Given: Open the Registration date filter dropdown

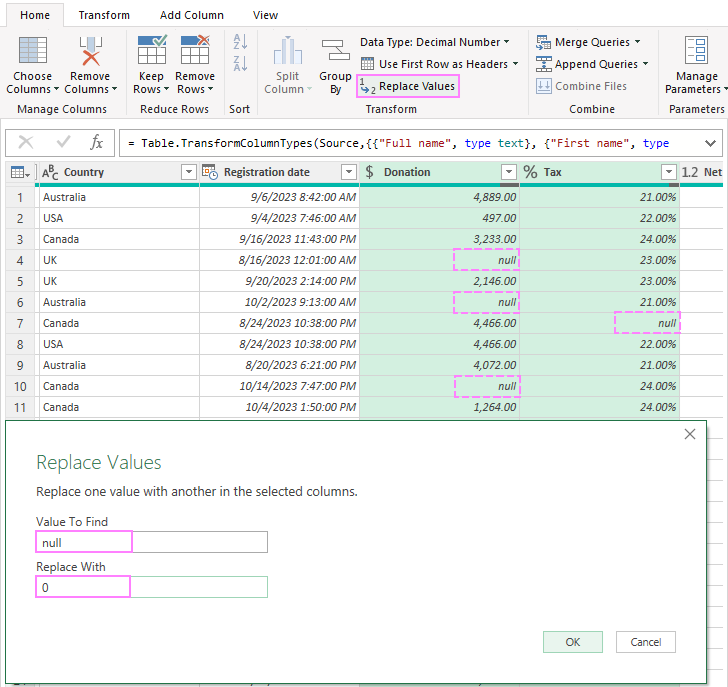Looking at the screenshot, I should [x=349, y=172].
